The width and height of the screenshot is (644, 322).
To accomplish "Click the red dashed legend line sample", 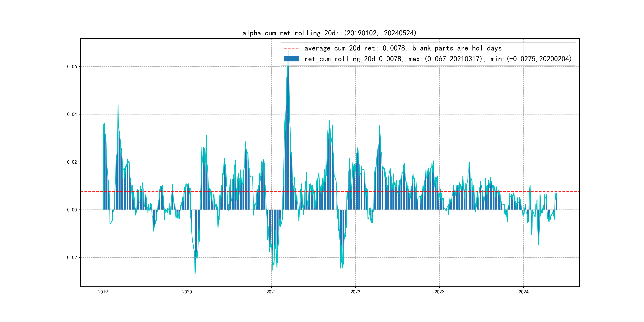I will pos(291,48).
